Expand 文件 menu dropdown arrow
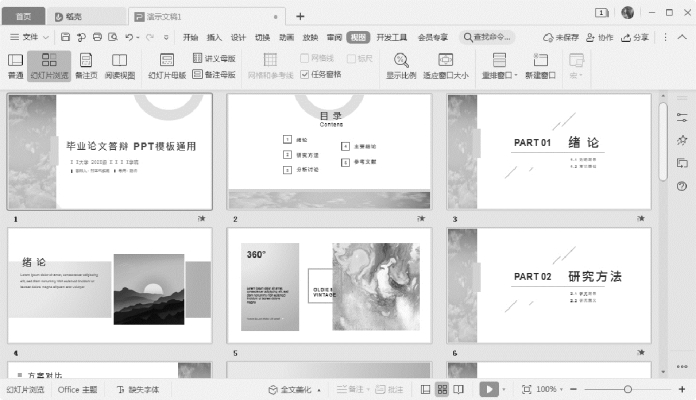 46,37
